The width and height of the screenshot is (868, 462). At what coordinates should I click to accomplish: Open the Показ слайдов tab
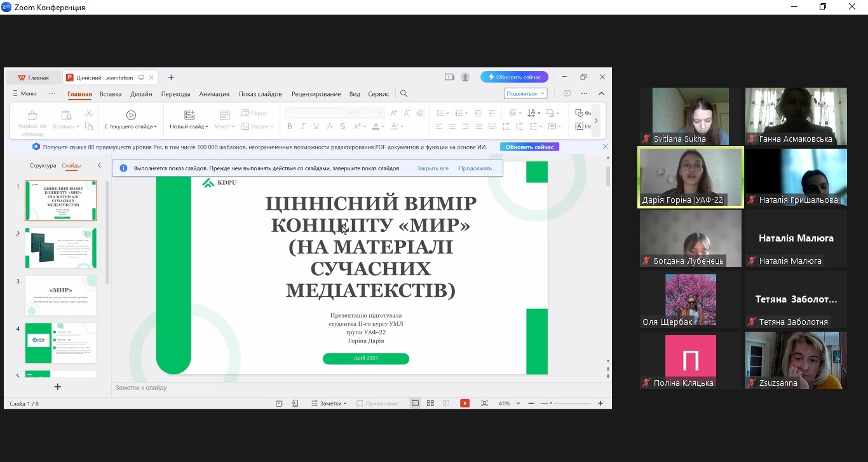(x=261, y=94)
